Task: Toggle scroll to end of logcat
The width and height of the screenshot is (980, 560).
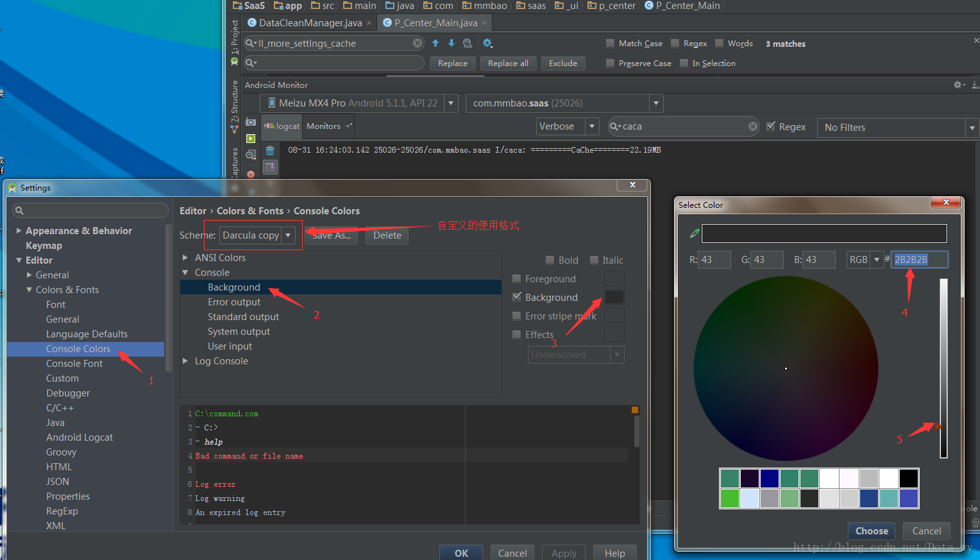Action: click(271, 167)
